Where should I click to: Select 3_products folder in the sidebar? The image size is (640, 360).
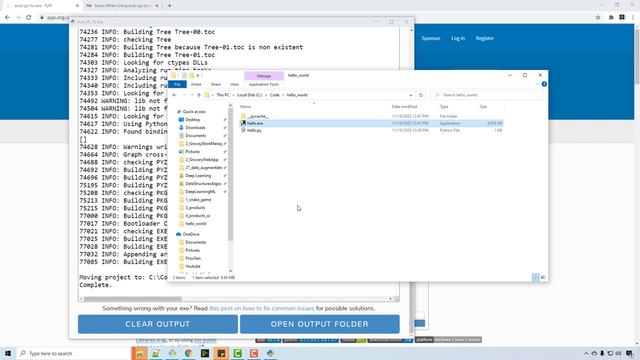195,208
